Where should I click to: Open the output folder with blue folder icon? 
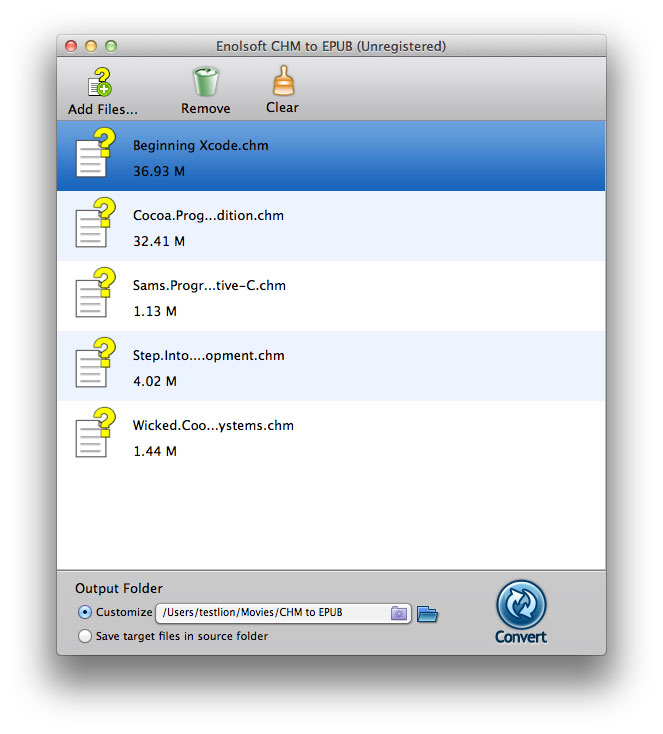coord(427,614)
